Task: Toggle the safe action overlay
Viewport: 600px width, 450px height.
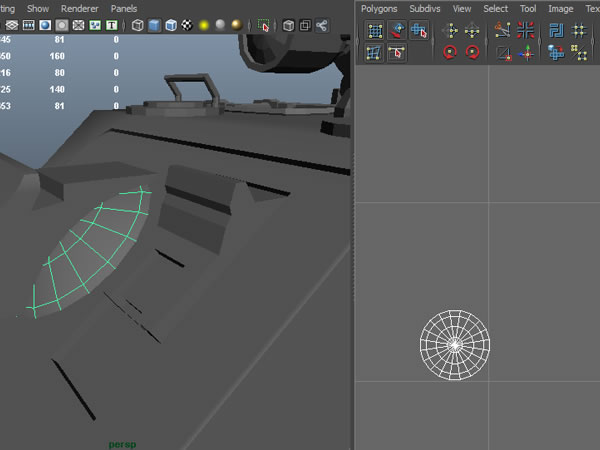Action: [95, 25]
